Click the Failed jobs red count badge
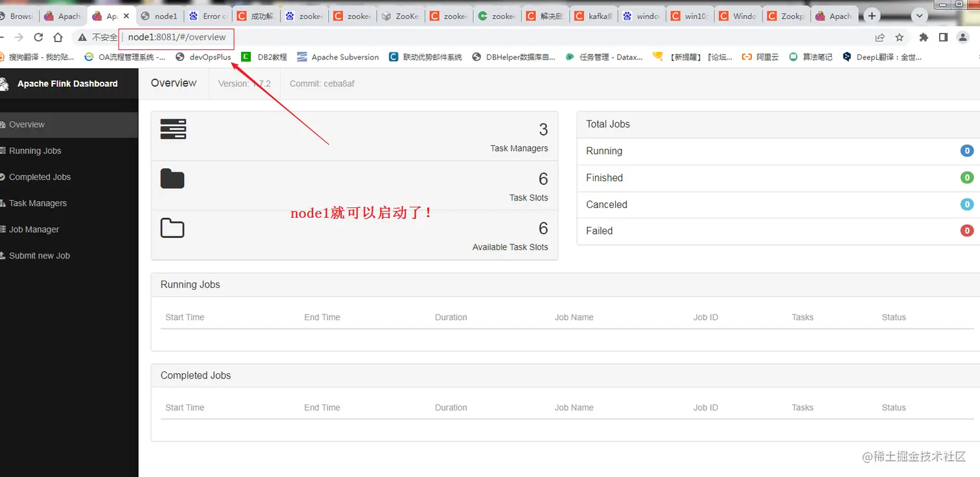The image size is (980, 477). tap(966, 231)
